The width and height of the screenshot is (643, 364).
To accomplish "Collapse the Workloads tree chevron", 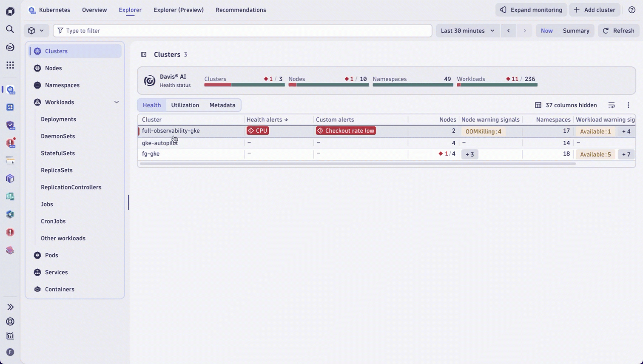I will [117, 102].
